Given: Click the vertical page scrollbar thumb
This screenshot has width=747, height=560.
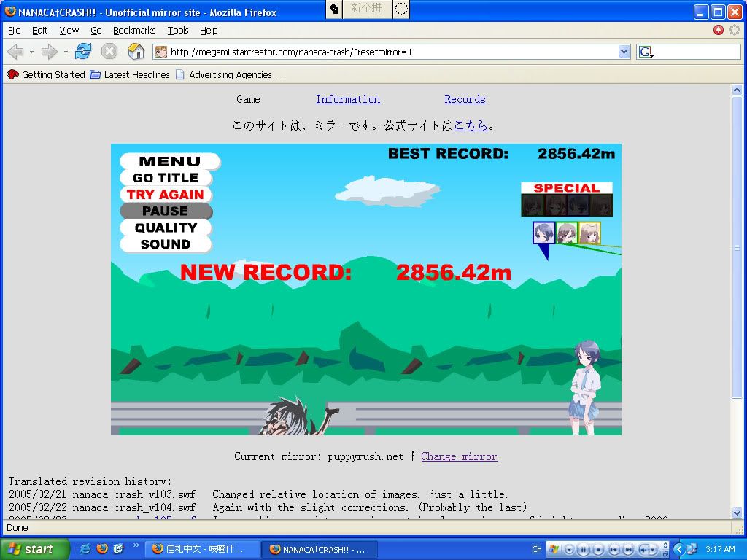Looking at the screenshot, I should coord(738,248).
